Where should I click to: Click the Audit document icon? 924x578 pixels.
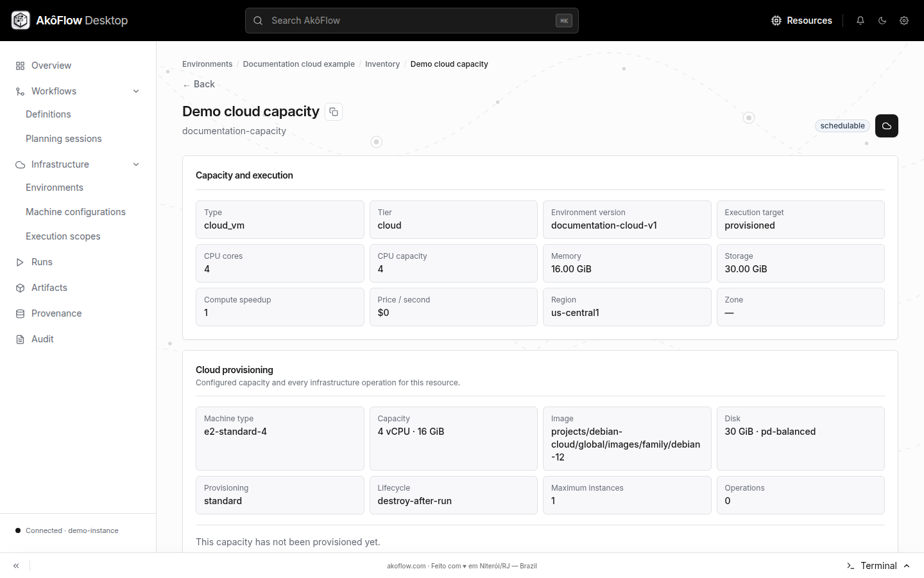(x=20, y=339)
